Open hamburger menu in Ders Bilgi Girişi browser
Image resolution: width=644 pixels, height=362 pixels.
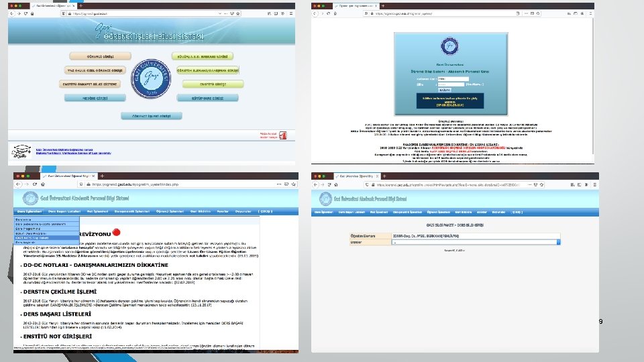coord(594,185)
